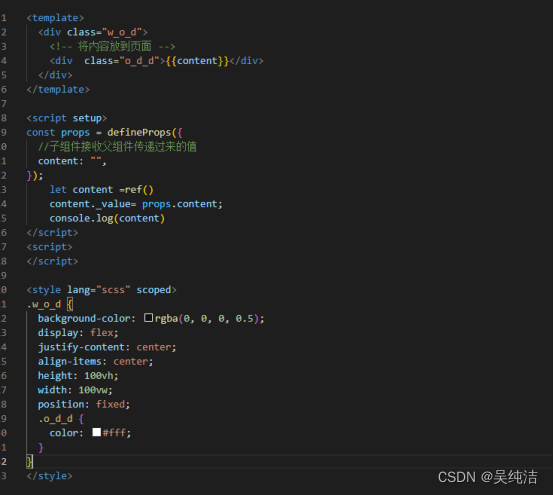Click the content: "" property line

click(x=72, y=161)
